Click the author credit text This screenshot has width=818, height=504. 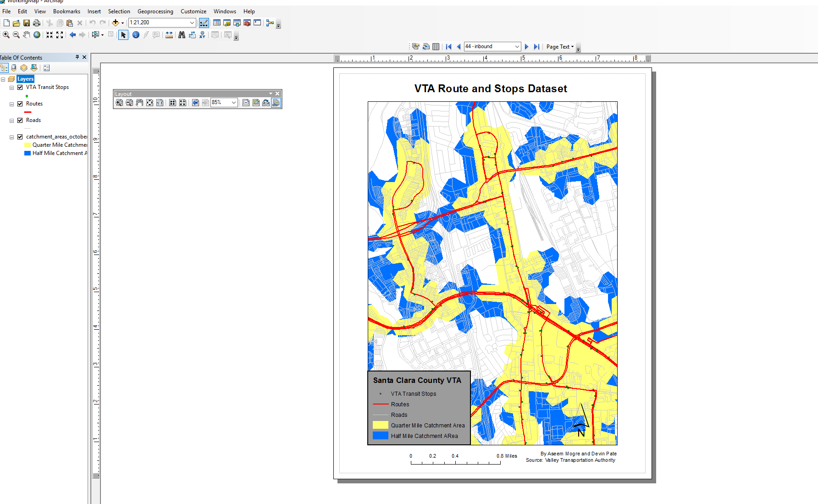tap(578, 454)
